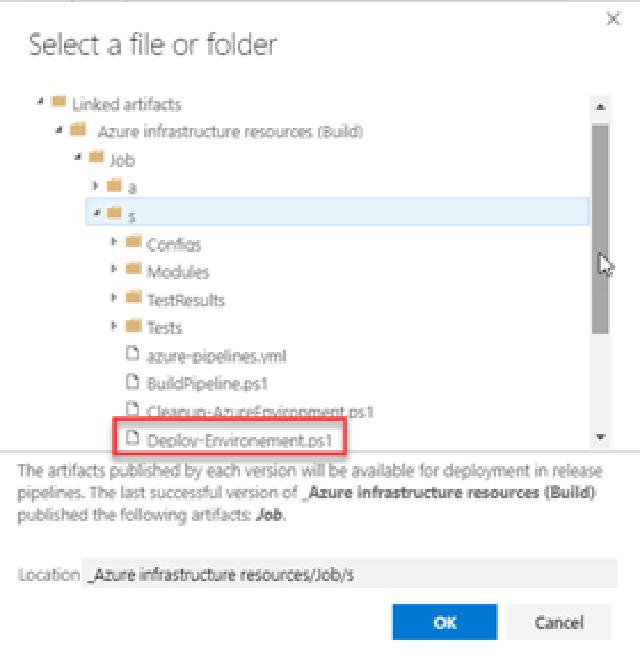Click the Linked artifacts folder icon
Image resolution: width=640 pixels, height=670 pixels.
tap(59, 102)
